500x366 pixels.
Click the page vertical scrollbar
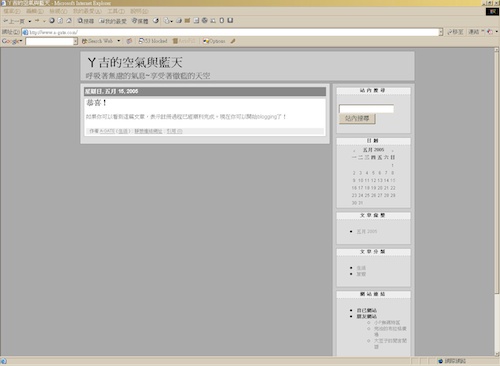[x=497, y=202]
